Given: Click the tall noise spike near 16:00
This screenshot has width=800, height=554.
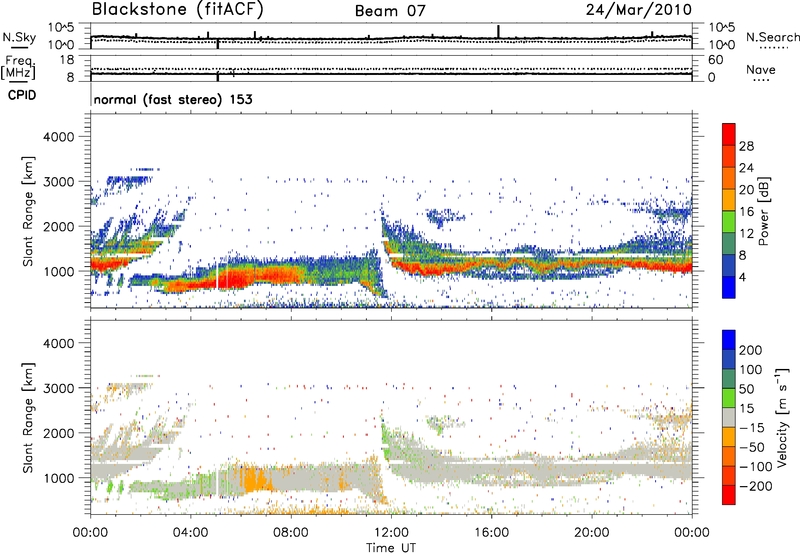Looking at the screenshot, I should pyautogui.click(x=498, y=31).
